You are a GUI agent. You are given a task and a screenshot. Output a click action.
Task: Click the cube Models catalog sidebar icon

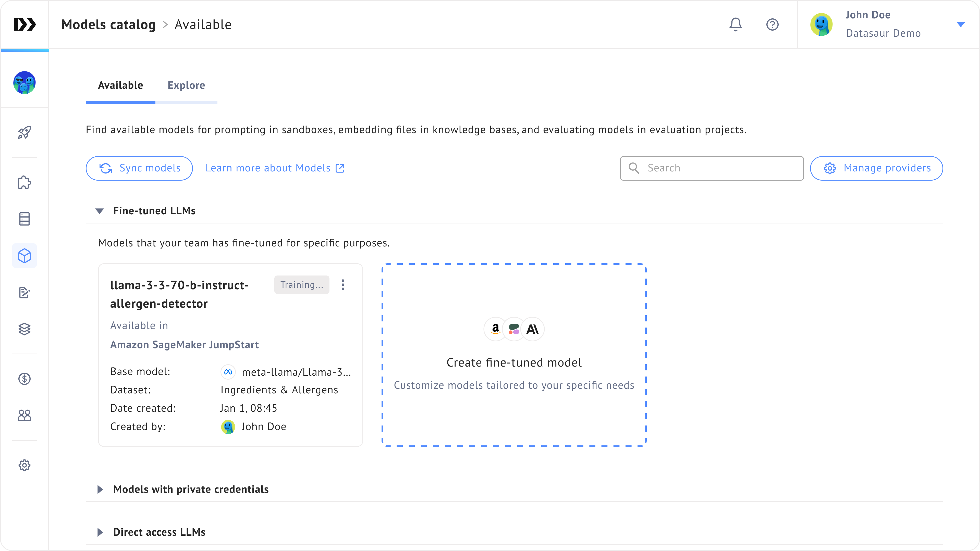pos(24,256)
